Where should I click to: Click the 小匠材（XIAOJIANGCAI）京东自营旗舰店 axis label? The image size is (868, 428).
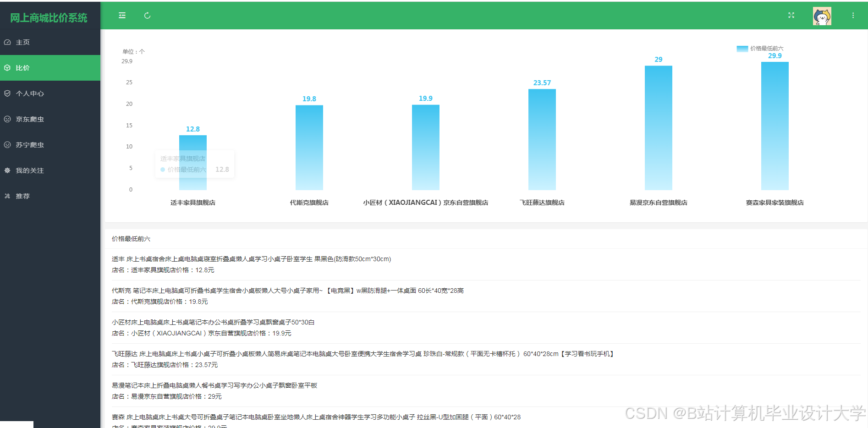tap(425, 203)
